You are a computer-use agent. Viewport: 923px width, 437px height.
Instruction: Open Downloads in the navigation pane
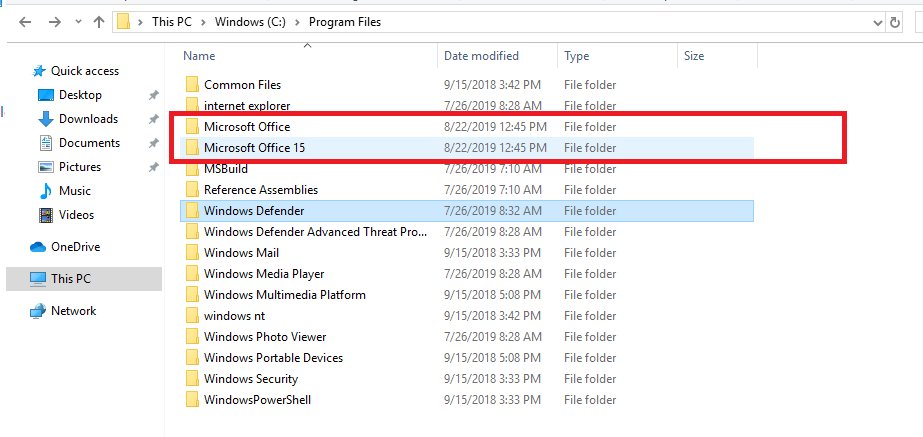click(88, 119)
